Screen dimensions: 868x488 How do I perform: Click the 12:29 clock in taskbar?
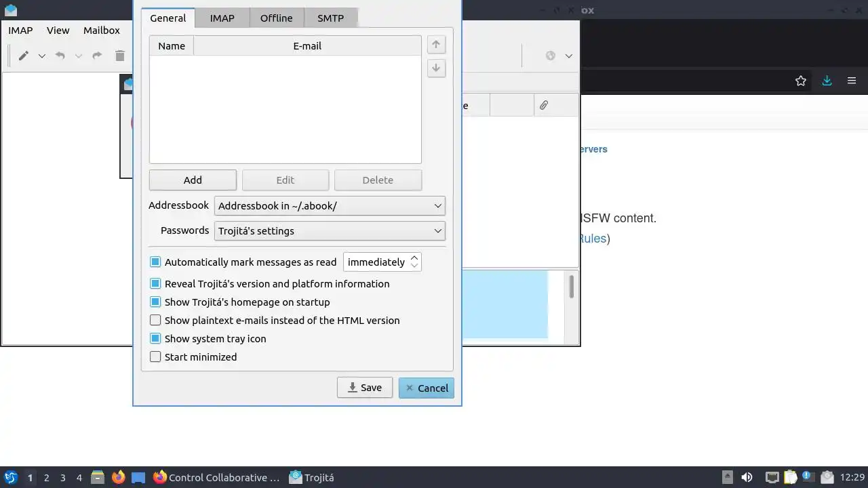pyautogui.click(x=852, y=478)
